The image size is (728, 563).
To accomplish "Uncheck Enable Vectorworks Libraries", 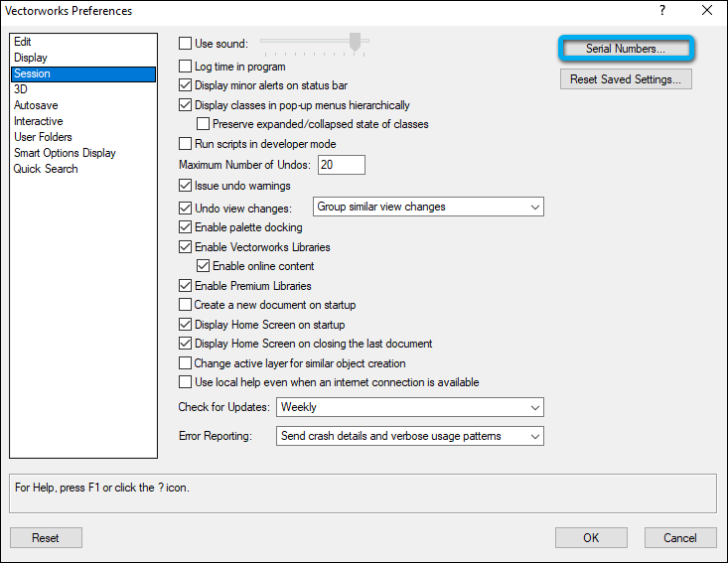I will (186, 247).
